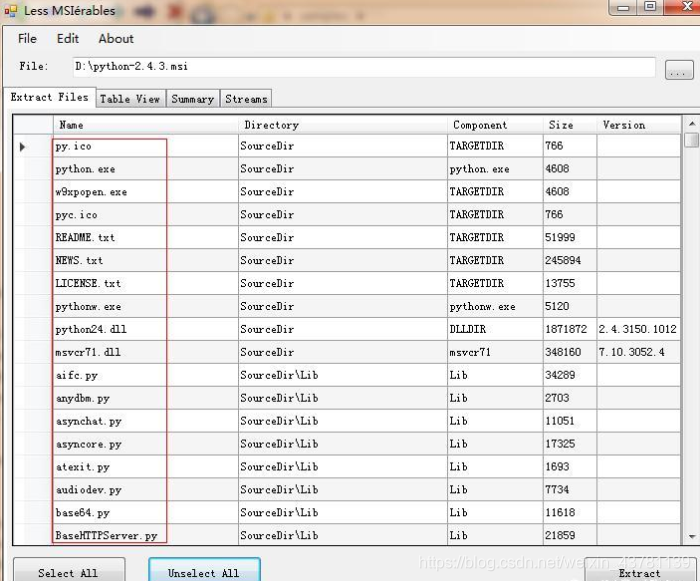Click the row selector arrow for py.ico
This screenshot has height=581, width=700.
(22, 146)
